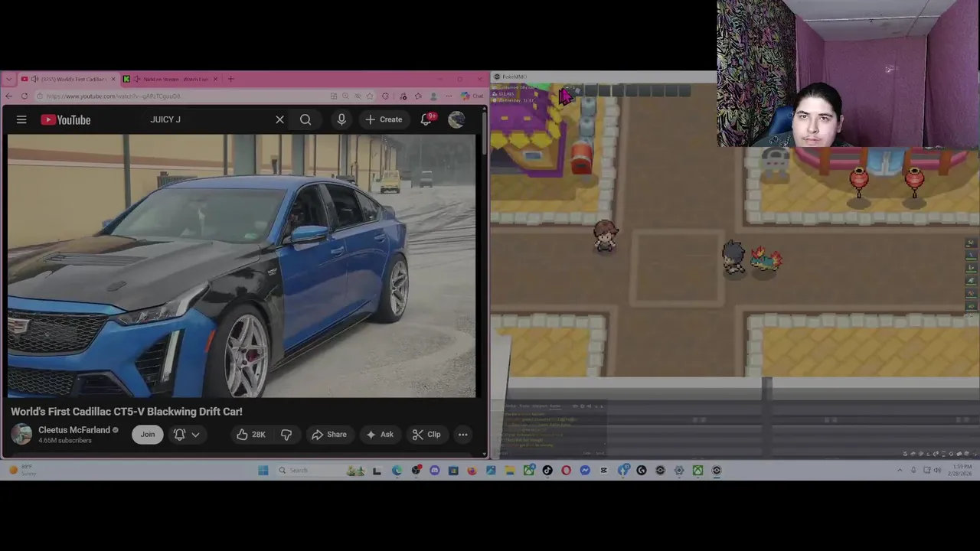Screen dimensions: 980x551
Task: Open Cleetus McFarland channel avatar
Action: [21, 434]
